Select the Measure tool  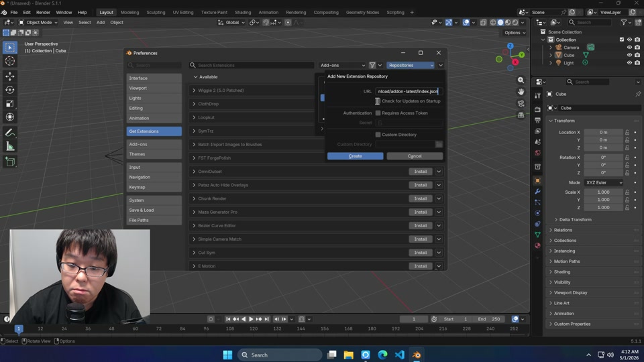click(10, 147)
